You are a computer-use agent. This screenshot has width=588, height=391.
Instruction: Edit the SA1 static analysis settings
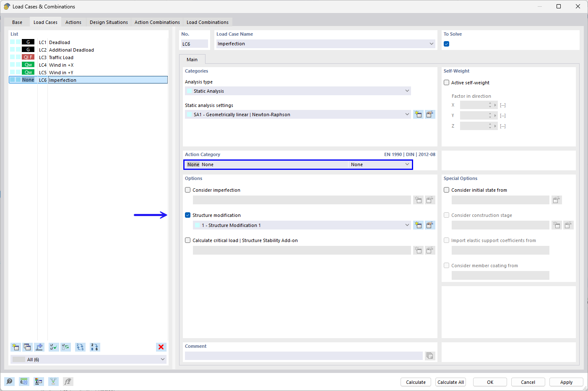pos(430,115)
